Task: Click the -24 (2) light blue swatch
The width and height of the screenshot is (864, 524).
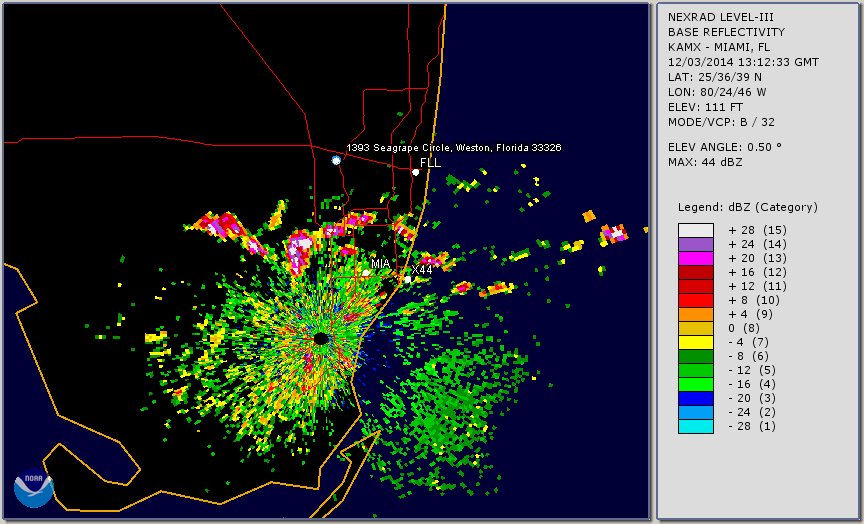Action: click(696, 413)
